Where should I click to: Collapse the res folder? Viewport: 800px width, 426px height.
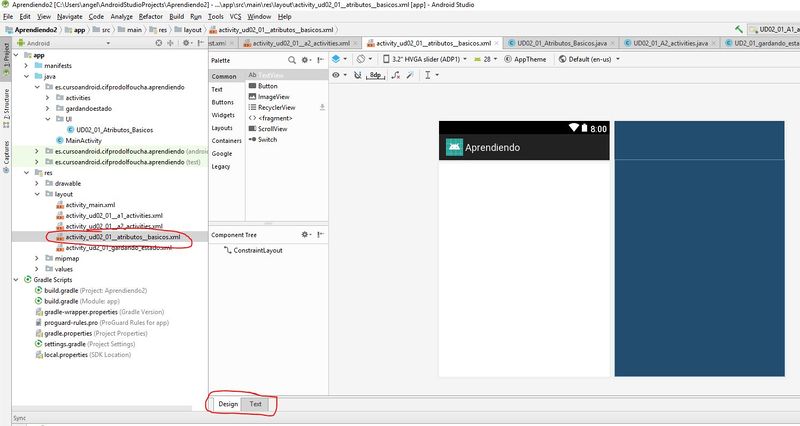pos(26,173)
